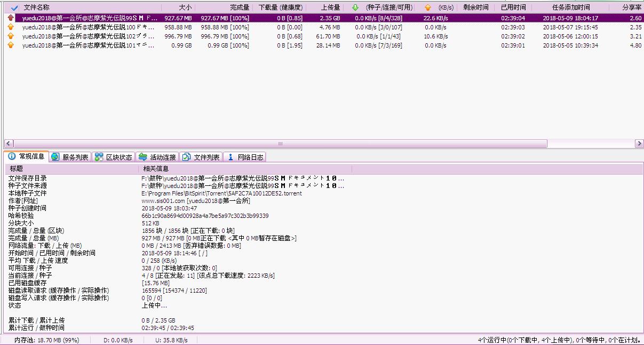
Task: Open the 网络日志 tab
Action: click(x=245, y=157)
